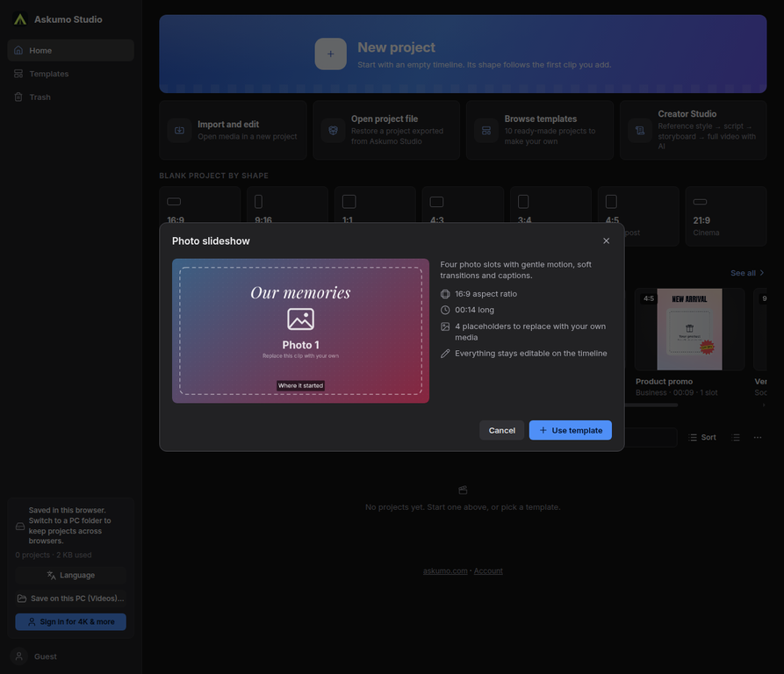Click the browser storage drive icon
This screenshot has width=784, height=674.
20,526
